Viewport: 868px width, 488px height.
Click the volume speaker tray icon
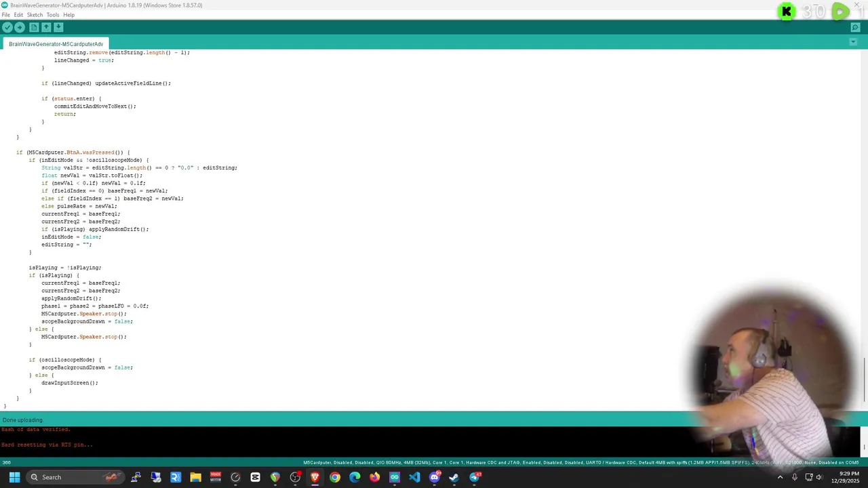pos(821,477)
